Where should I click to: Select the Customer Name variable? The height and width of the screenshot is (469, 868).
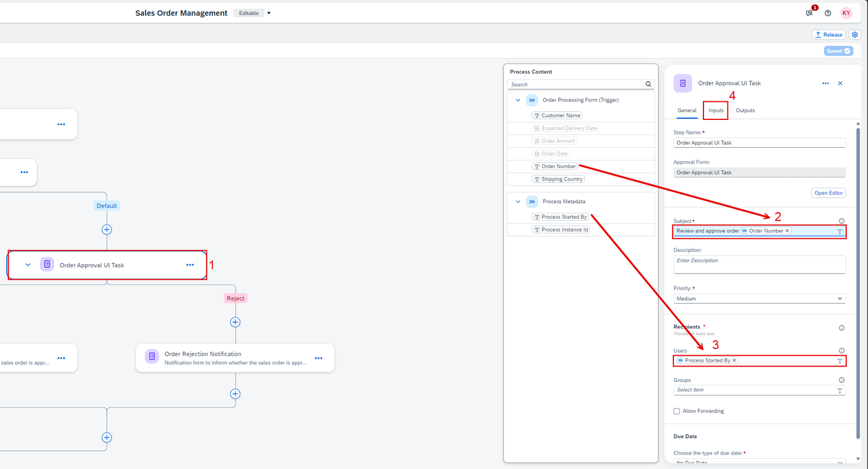point(557,115)
